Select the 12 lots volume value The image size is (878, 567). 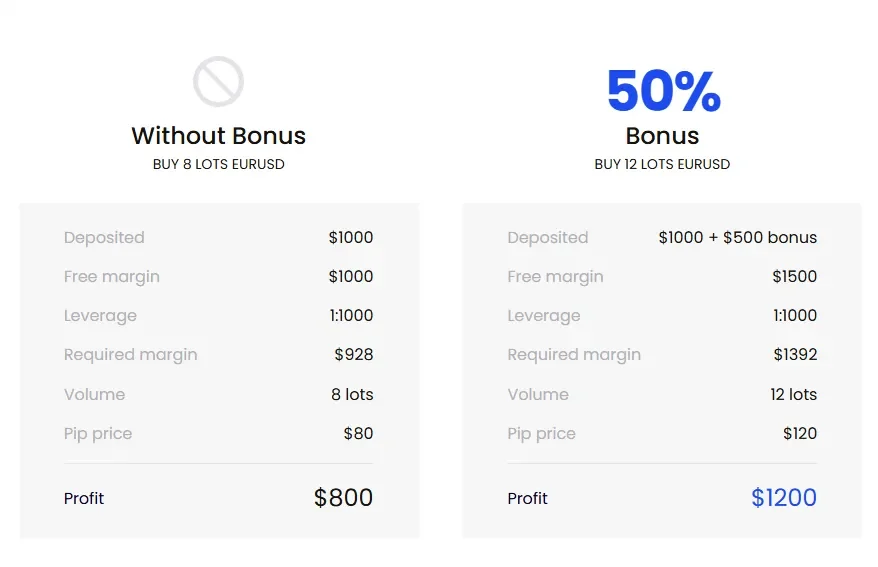793,394
